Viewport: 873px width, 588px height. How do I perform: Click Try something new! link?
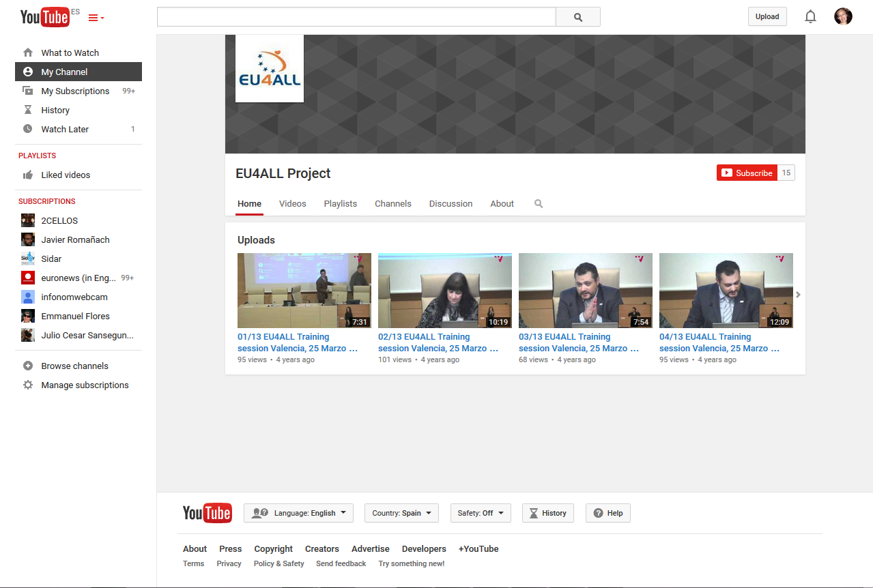tap(412, 563)
